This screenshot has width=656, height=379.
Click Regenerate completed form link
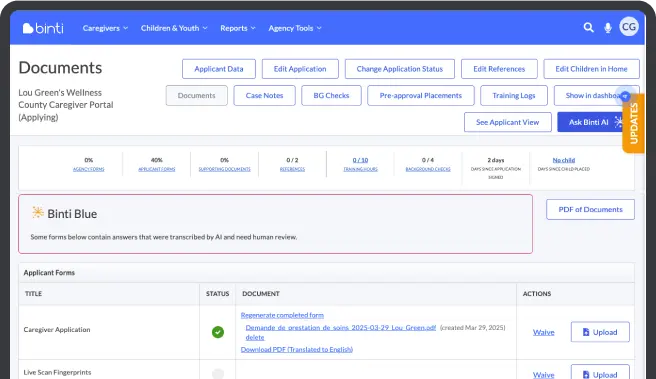click(282, 315)
